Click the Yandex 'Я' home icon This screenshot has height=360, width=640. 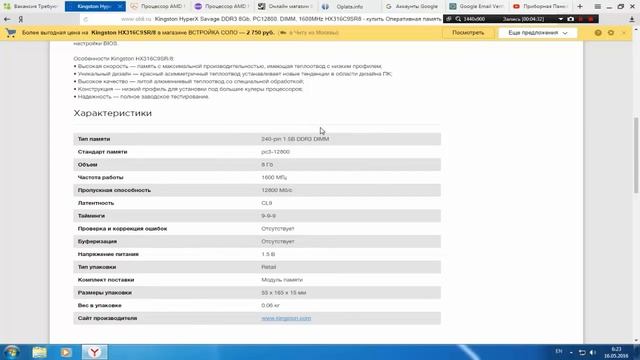pyautogui.click(x=21, y=19)
